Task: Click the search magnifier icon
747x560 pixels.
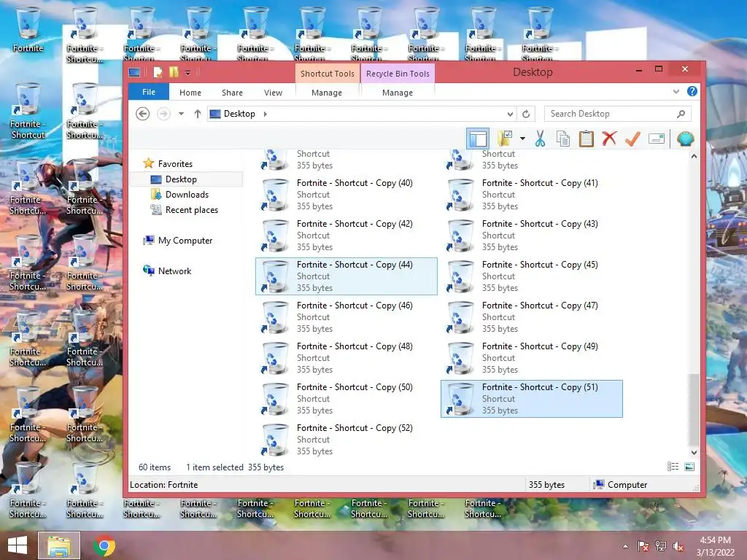Action: [681, 114]
